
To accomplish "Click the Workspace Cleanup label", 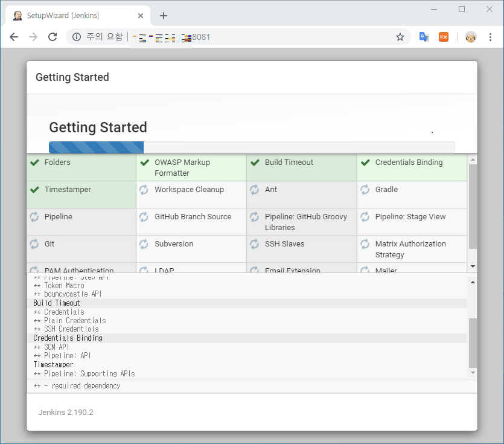I will click(x=190, y=190).
